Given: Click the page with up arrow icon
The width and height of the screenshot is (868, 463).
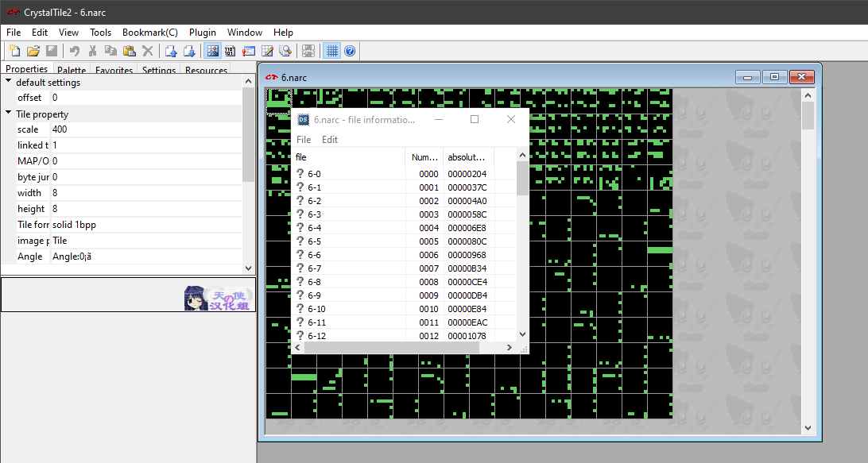Looking at the screenshot, I should pos(171,51).
